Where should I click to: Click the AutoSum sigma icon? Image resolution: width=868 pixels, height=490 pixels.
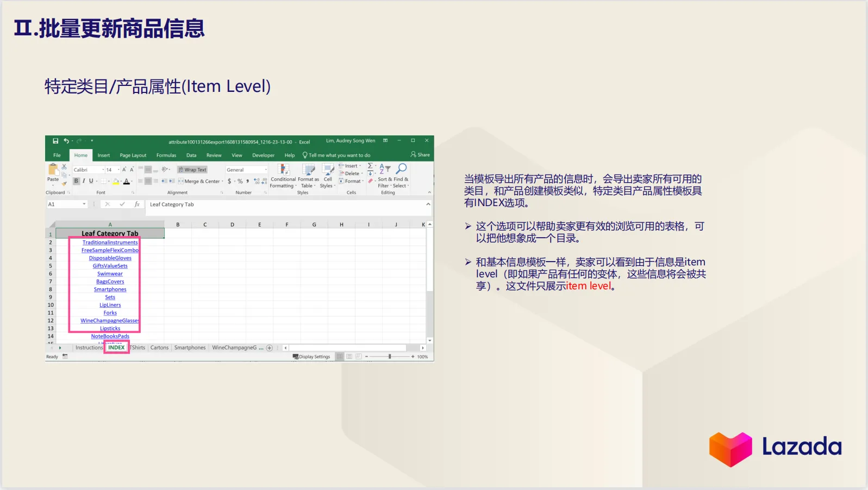[370, 166]
